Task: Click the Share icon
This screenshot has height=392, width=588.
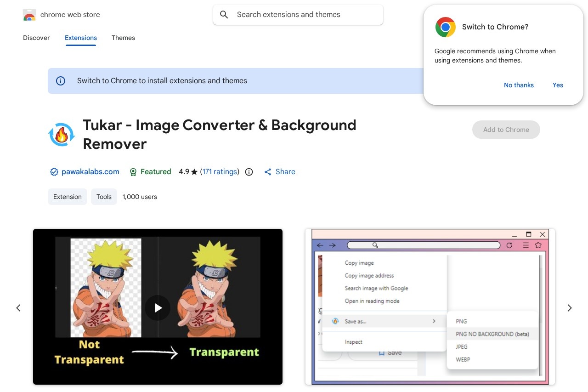Action: coord(268,172)
